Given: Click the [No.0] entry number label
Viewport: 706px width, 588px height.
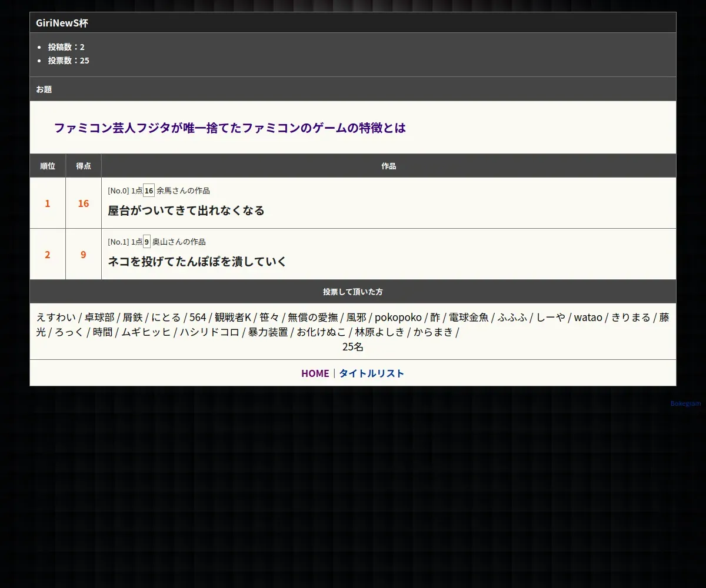Looking at the screenshot, I should coord(118,191).
